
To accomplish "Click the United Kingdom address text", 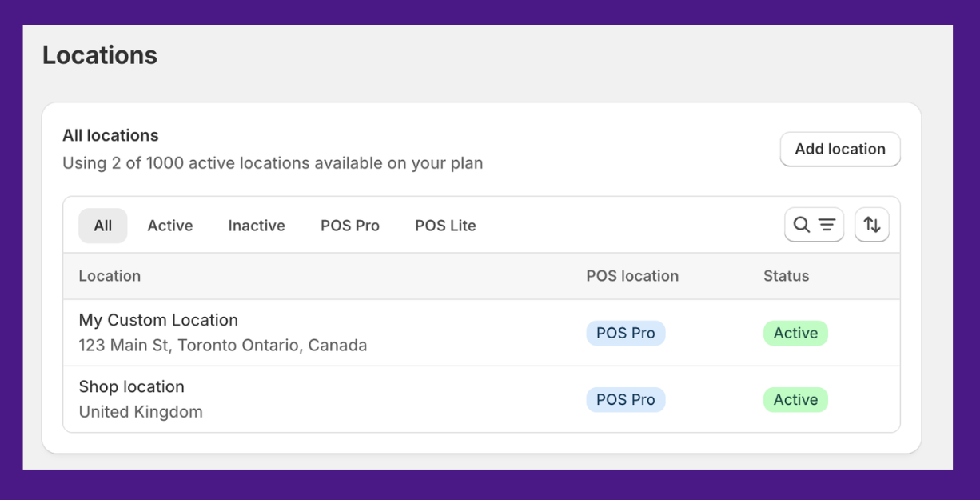I will point(141,412).
